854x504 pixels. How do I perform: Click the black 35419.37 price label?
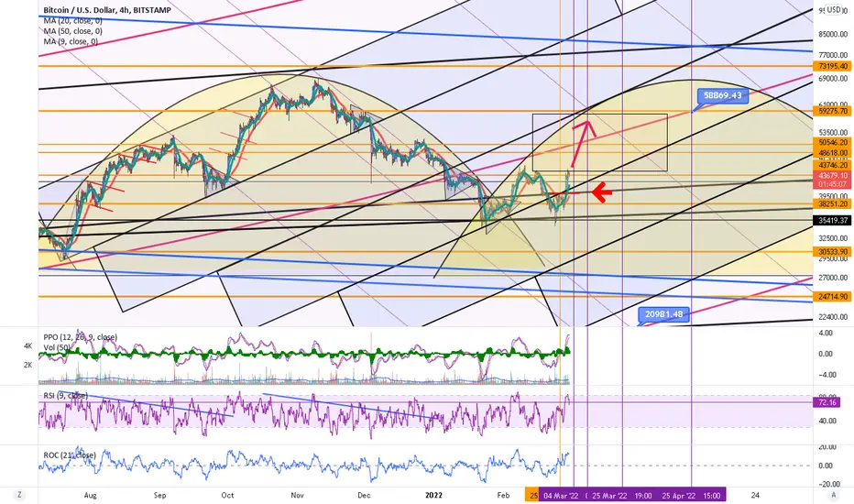point(833,221)
